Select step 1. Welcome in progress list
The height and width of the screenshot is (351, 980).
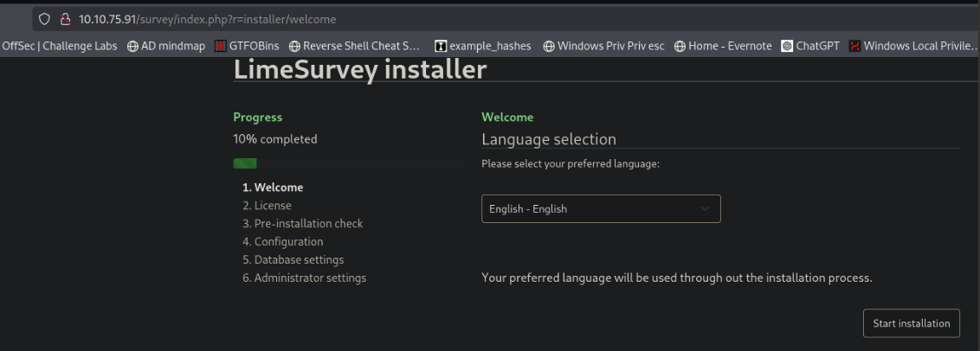(273, 188)
